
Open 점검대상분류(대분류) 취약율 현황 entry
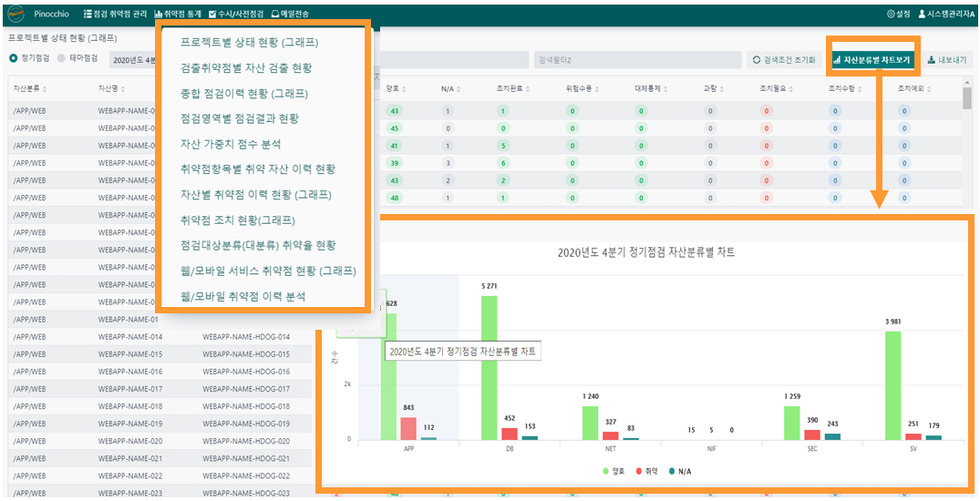point(258,246)
